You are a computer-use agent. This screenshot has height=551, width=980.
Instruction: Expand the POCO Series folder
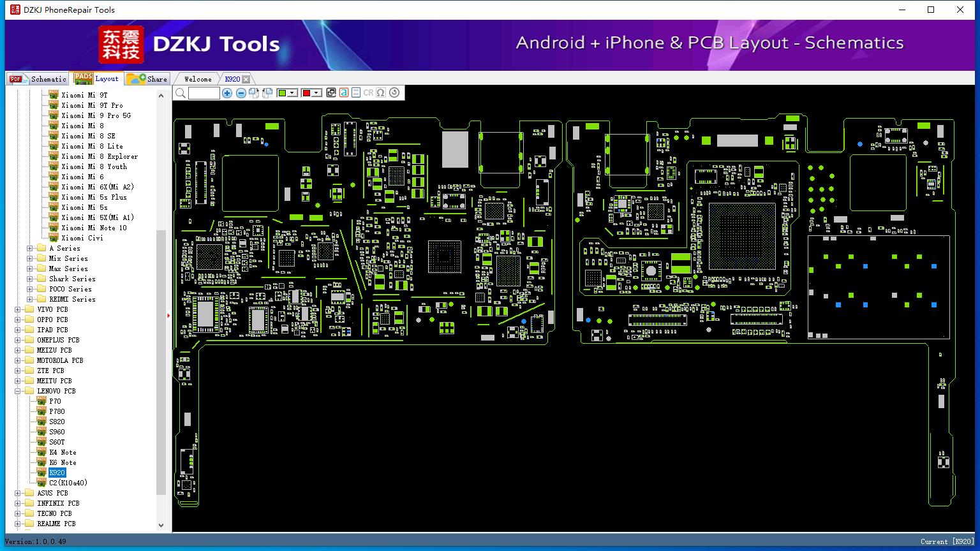pos(30,289)
